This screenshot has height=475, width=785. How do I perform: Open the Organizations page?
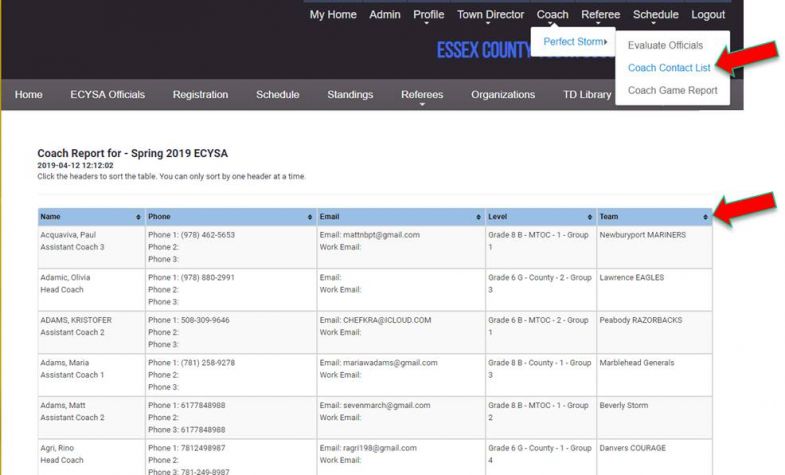click(x=503, y=94)
